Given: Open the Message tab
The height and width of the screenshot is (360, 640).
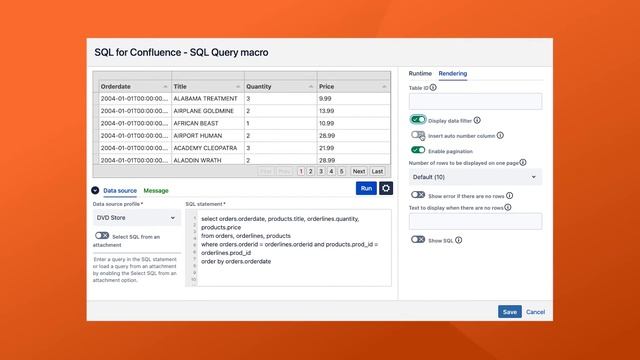Looking at the screenshot, I should (x=156, y=191).
